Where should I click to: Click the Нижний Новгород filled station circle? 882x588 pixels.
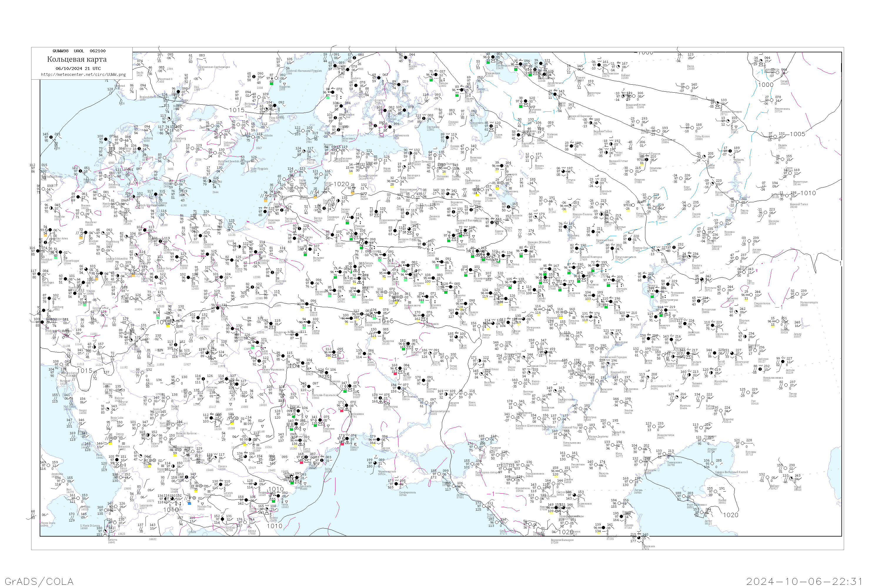pyautogui.click(x=577, y=249)
